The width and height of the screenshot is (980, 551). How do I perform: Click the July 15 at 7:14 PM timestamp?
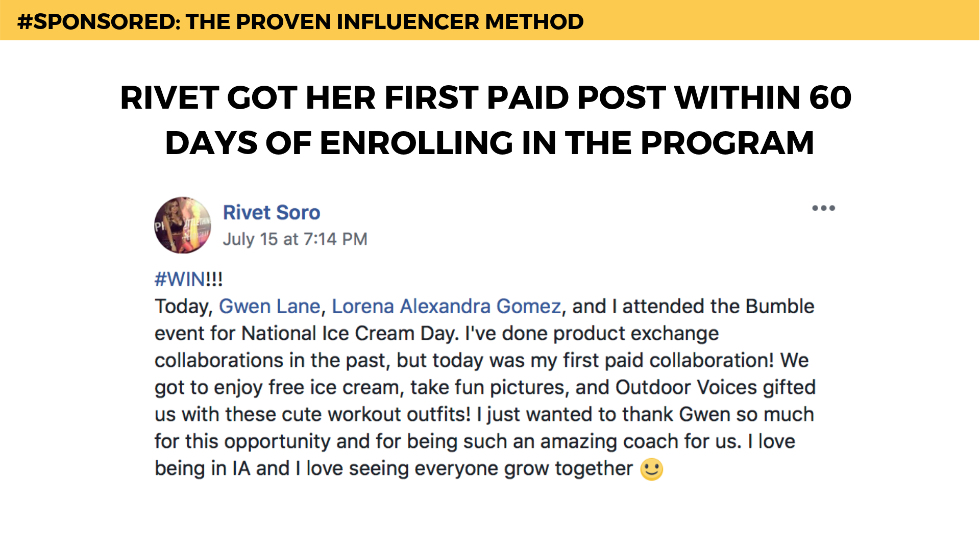pos(295,239)
